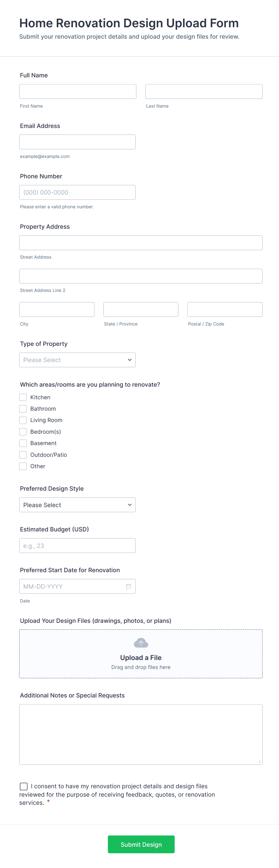Focus the First Name input field
The height and width of the screenshot is (868, 279).
(78, 92)
